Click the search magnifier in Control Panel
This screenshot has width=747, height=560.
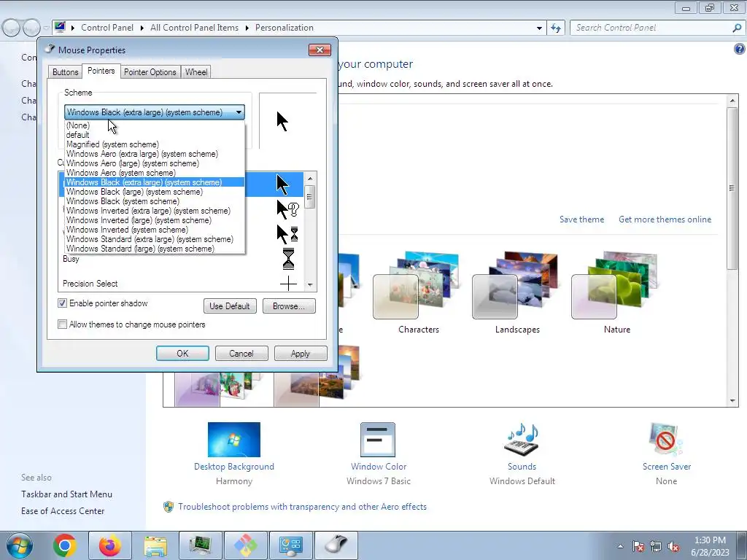coord(737,28)
